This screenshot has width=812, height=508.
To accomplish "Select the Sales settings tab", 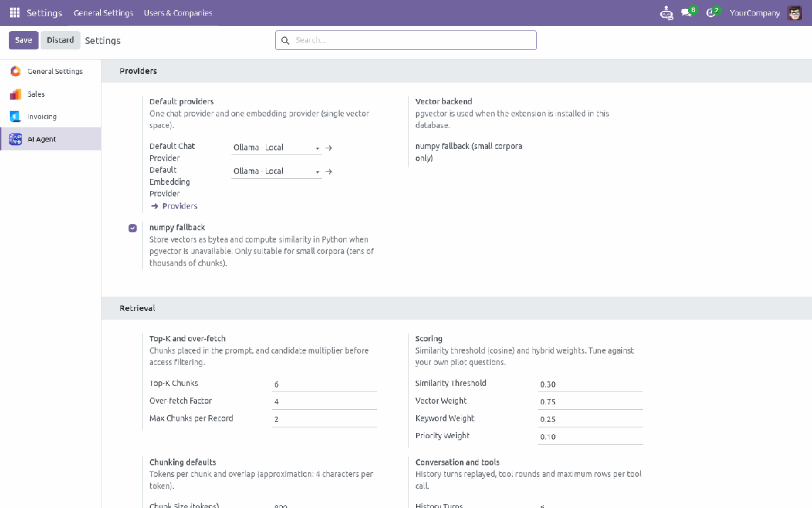I will pos(51,94).
